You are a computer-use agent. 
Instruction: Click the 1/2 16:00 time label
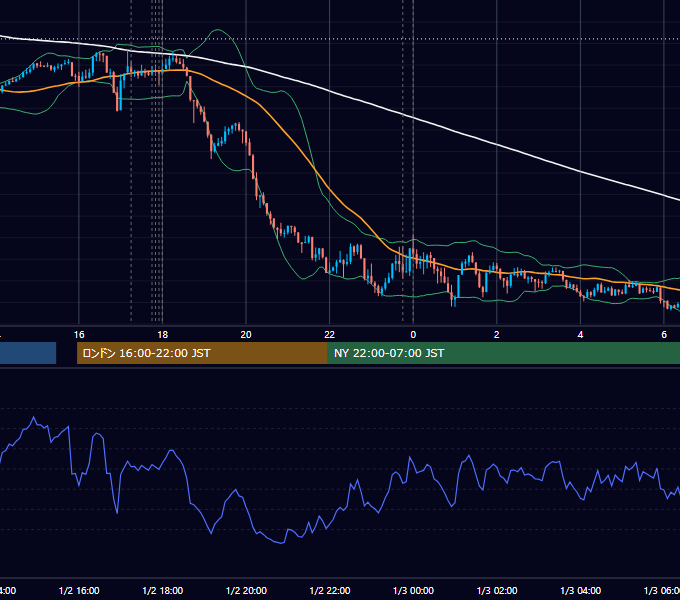[79, 590]
